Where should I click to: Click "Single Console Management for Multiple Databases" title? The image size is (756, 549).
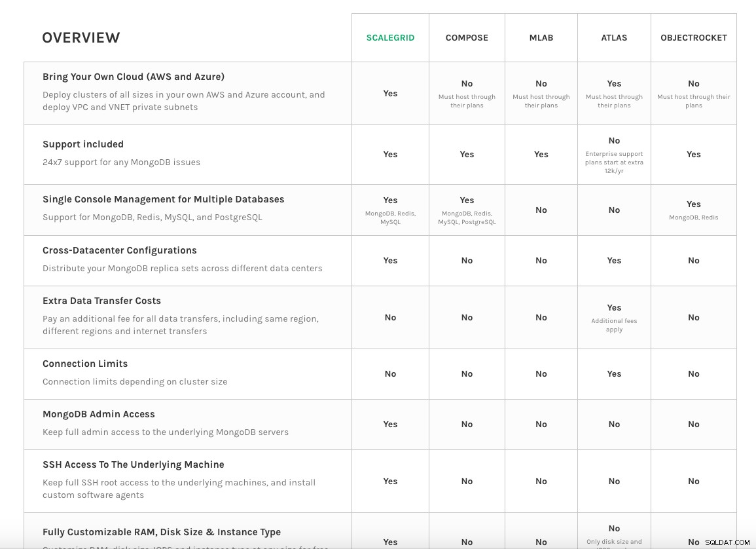164,199
